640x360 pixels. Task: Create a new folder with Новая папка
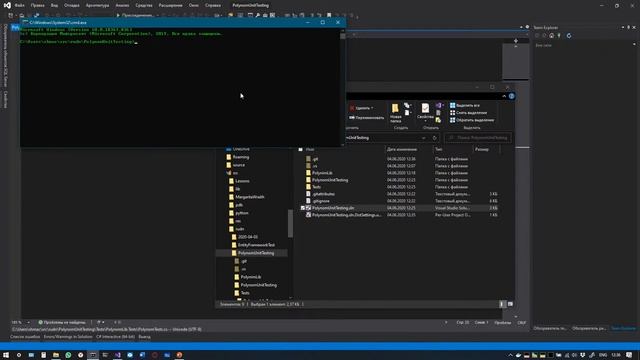[395, 113]
